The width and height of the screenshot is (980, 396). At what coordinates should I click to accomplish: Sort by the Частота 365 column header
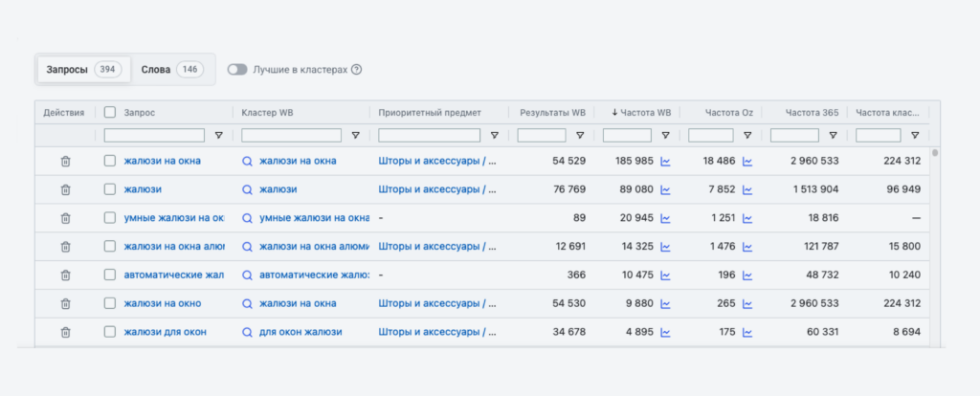point(812,113)
